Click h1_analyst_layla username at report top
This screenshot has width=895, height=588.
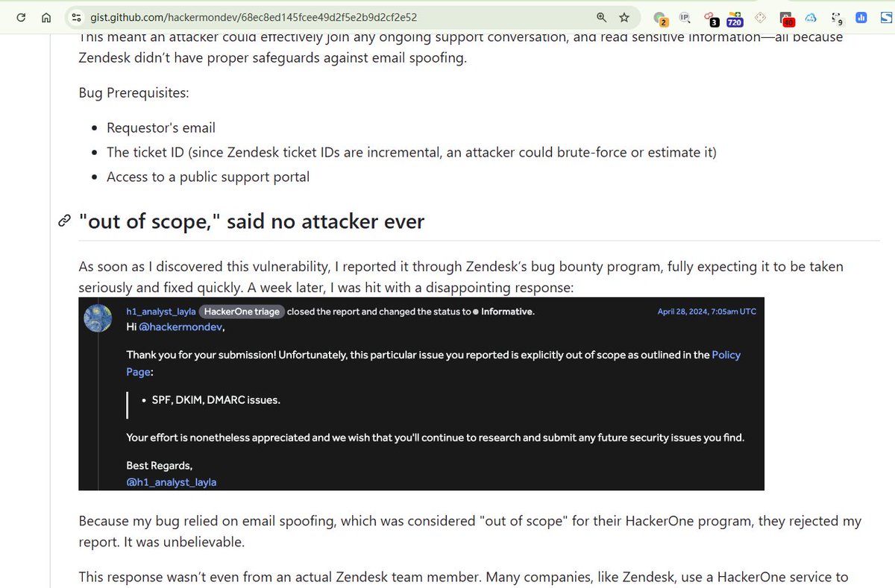pos(160,312)
